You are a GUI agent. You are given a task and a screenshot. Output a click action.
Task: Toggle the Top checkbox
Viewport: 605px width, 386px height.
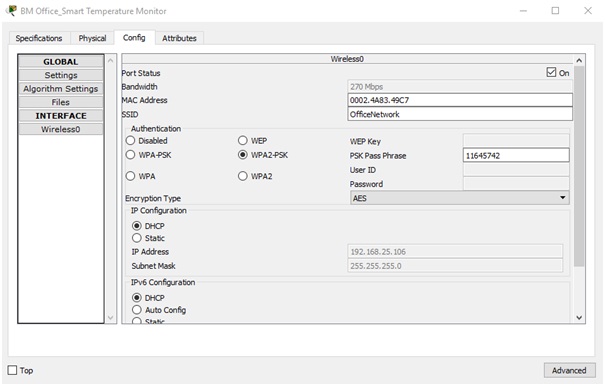pyautogui.click(x=12, y=370)
